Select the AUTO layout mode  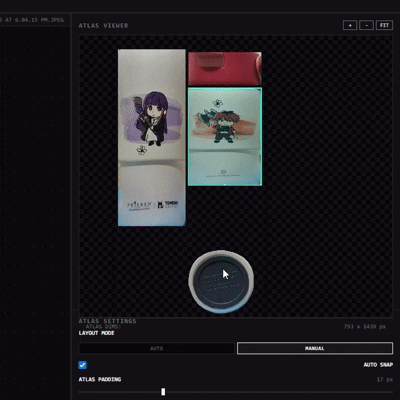click(x=156, y=348)
